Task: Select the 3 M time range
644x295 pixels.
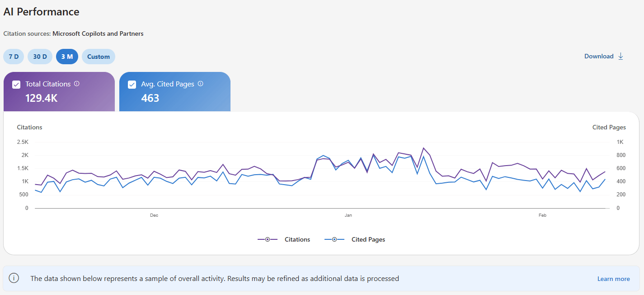Action: (67, 56)
